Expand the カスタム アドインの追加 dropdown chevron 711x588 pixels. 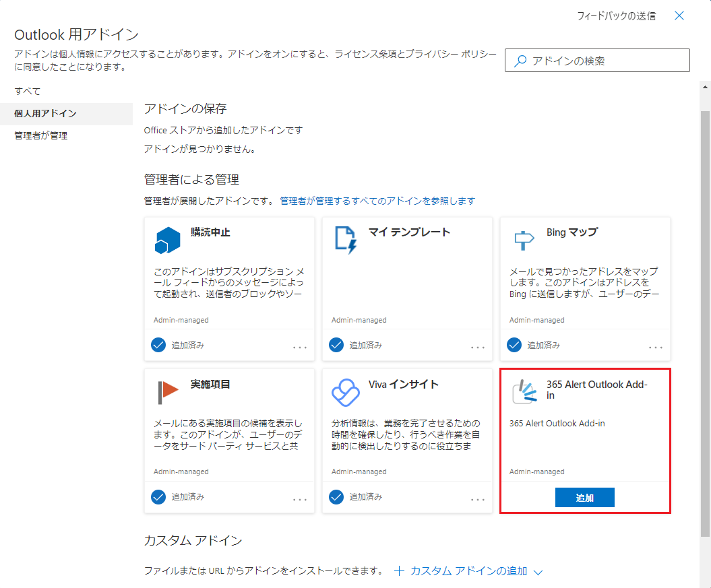tap(538, 572)
